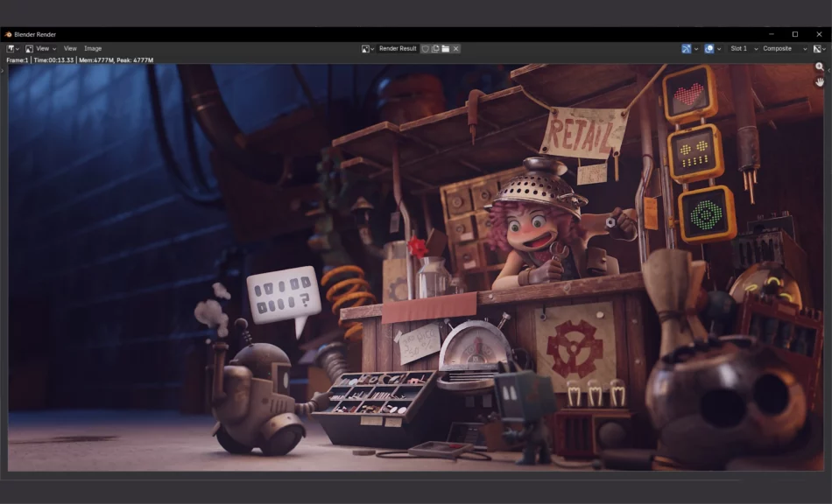Open the editor type selector
The height and width of the screenshot is (504, 832).
pyautogui.click(x=13, y=49)
